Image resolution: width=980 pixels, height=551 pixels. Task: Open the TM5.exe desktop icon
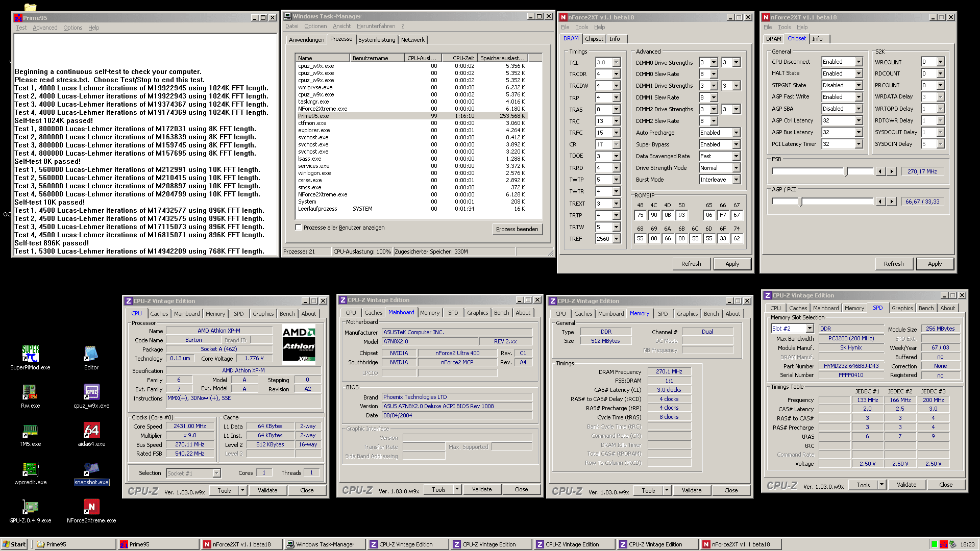[x=30, y=430]
